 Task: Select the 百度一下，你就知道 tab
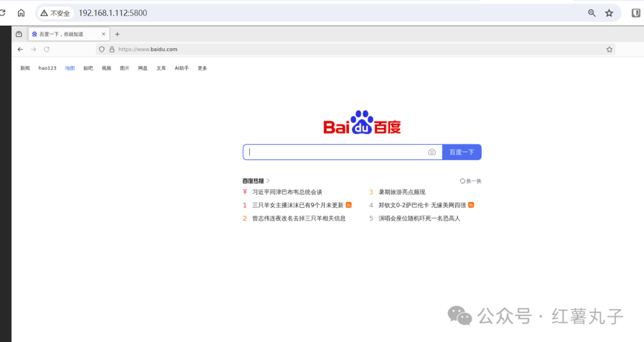pyautogui.click(x=66, y=35)
